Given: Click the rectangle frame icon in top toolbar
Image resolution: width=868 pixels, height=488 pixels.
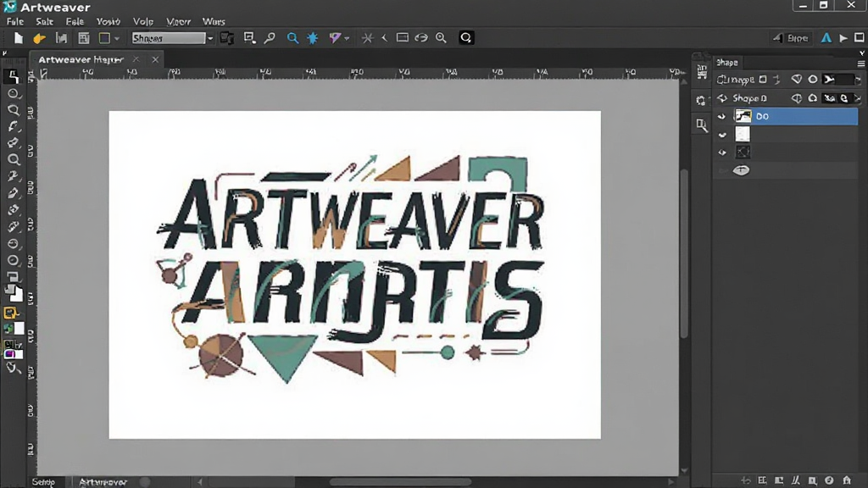Looking at the screenshot, I should [403, 37].
